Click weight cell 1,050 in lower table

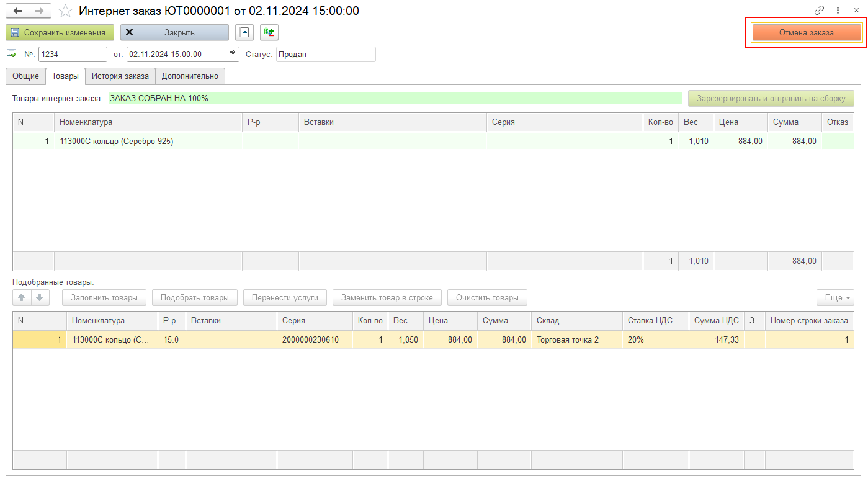406,339
